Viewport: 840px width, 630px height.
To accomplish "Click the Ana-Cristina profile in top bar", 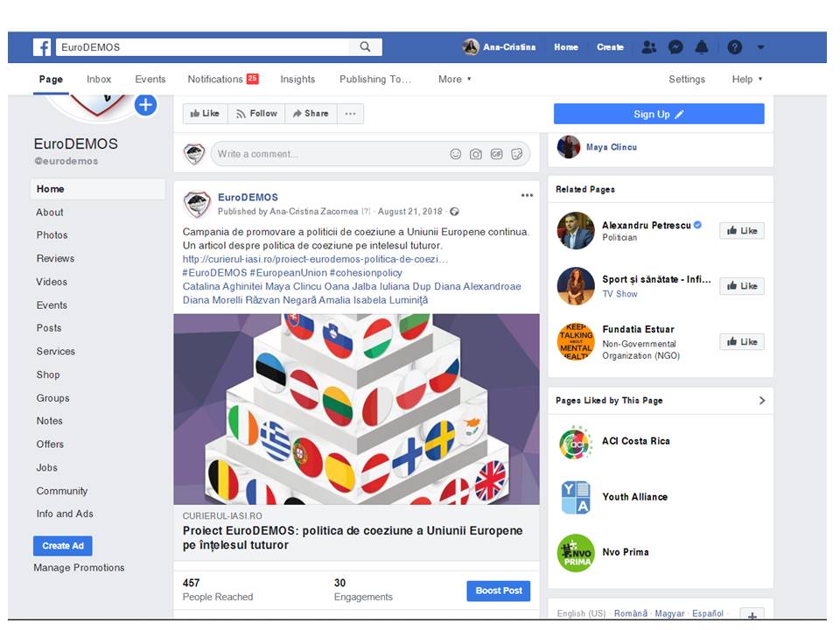I will 499,47.
